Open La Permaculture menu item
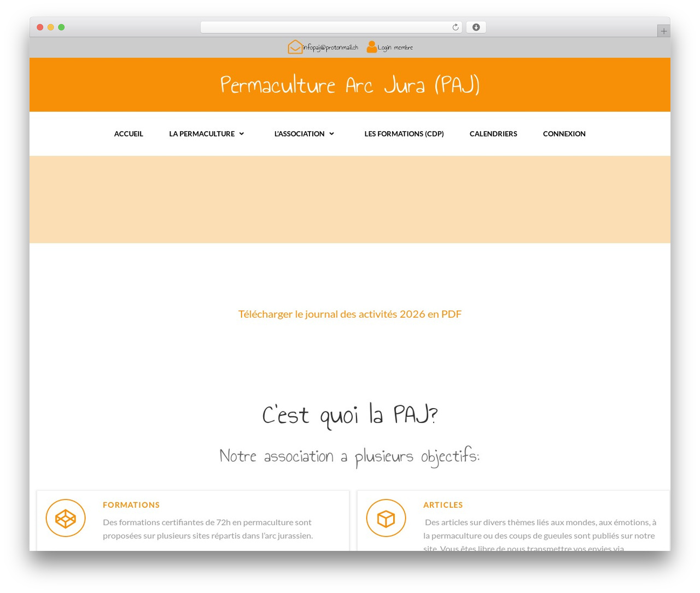The height and width of the screenshot is (593, 700). [x=202, y=133]
